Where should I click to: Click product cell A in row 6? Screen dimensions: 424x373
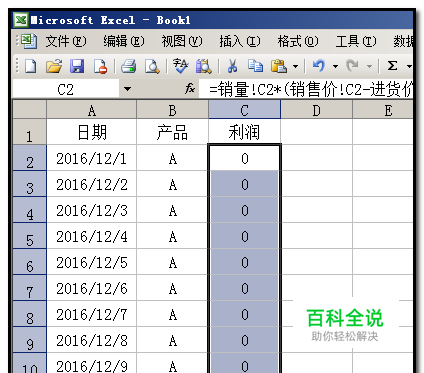(172, 262)
